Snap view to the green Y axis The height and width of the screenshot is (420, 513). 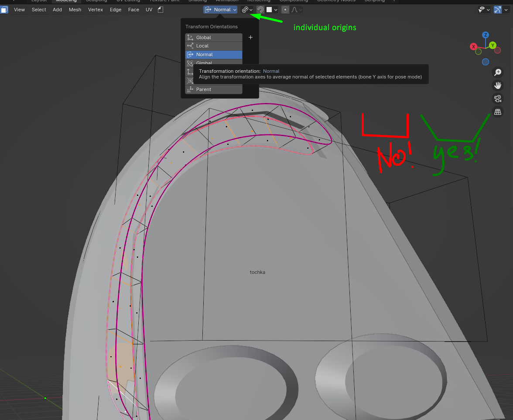(x=492, y=45)
